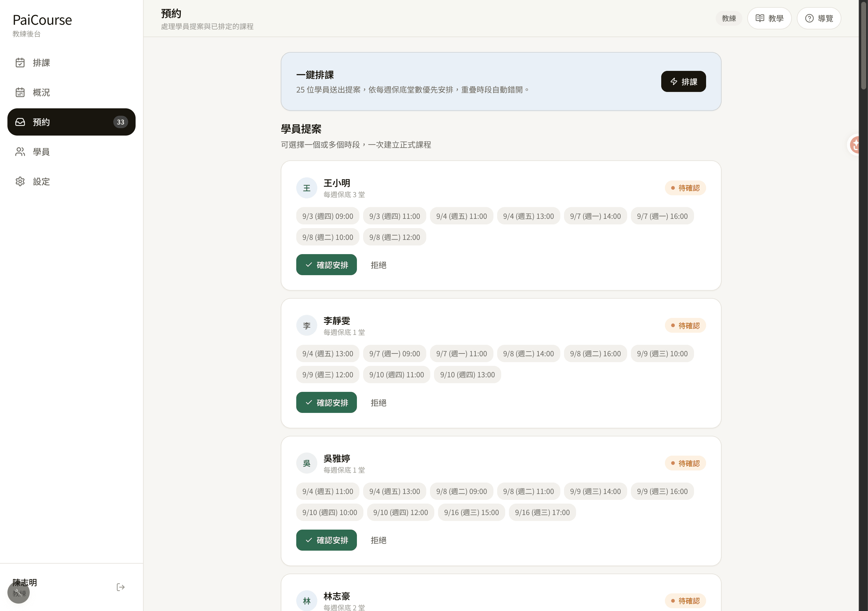The image size is (868, 611).
Task: Confirm 王小明's proposal with 確認安排
Action: click(326, 265)
